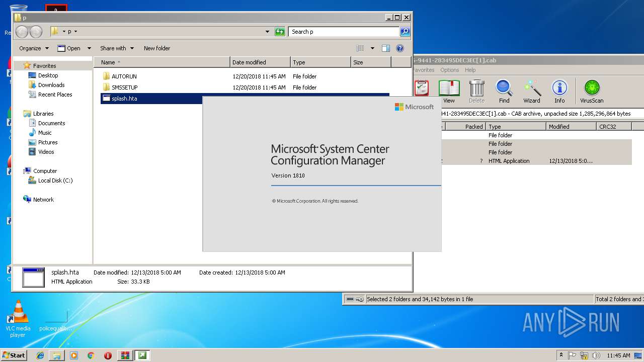Sort by Date modified column header
The height and width of the screenshot is (362, 644).
coord(260,62)
